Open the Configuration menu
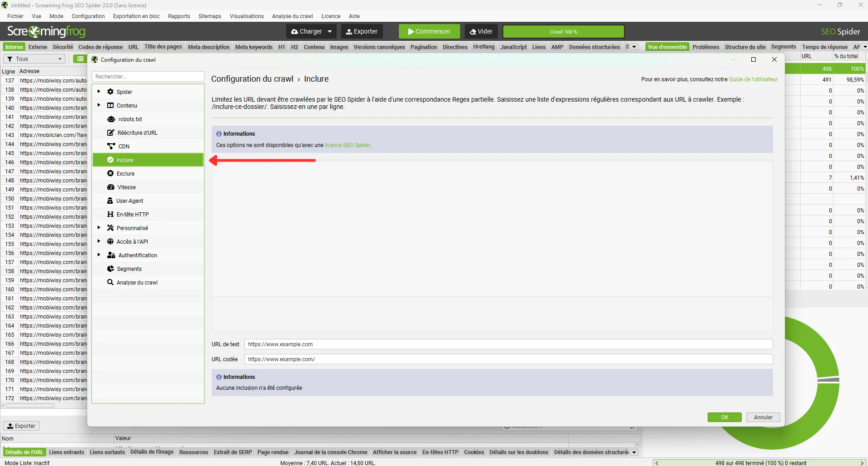The height and width of the screenshot is (466, 868). pos(88,16)
